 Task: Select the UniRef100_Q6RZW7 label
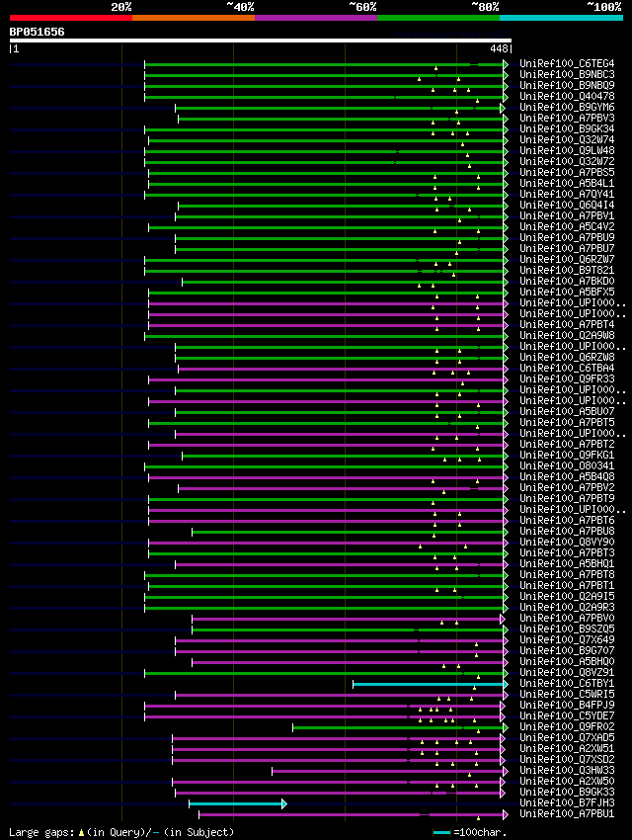tap(567, 259)
